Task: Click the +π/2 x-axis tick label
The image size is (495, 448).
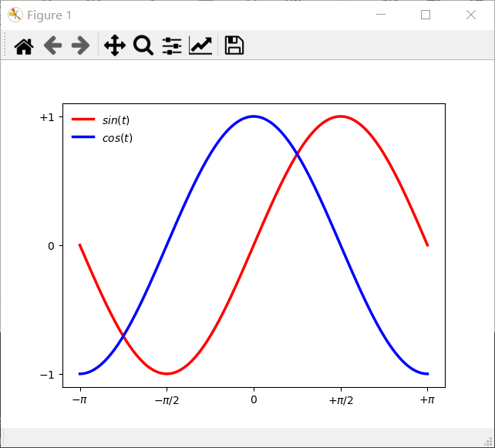Action: click(x=341, y=400)
